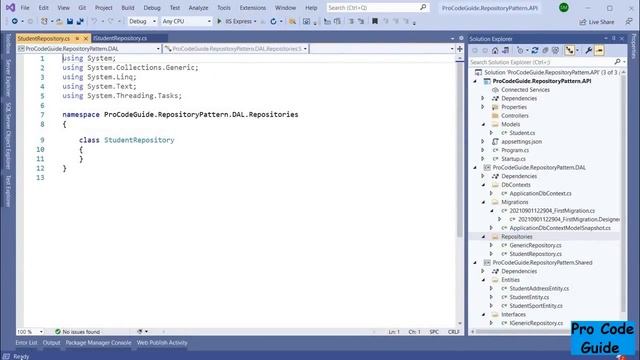This screenshot has width=640, height=360.
Task: Click the Pending Changes Filter clock icon
Action: tap(520, 51)
